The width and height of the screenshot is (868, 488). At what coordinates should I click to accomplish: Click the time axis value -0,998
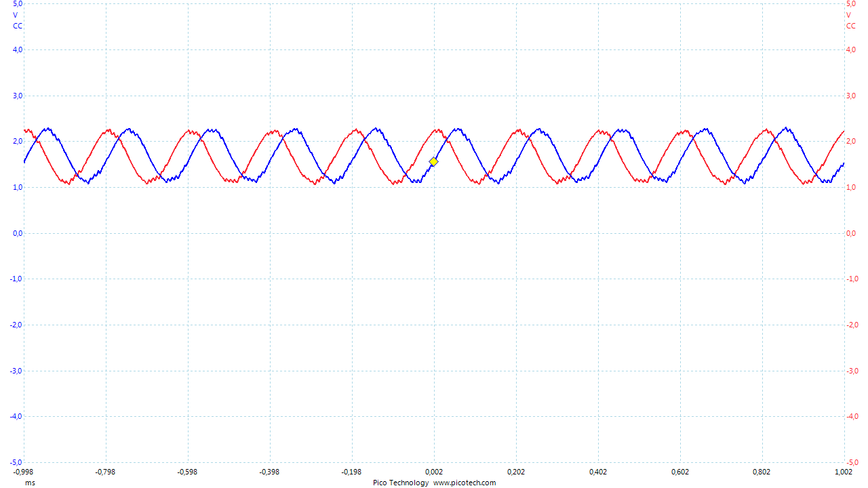point(24,471)
